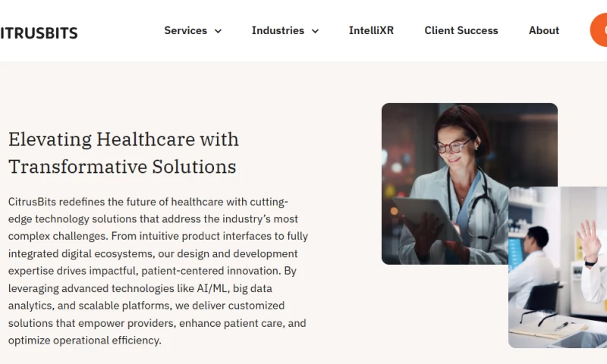Click the raised hand in lab photo
This screenshot has width=607, height=364.
(589, 238)
